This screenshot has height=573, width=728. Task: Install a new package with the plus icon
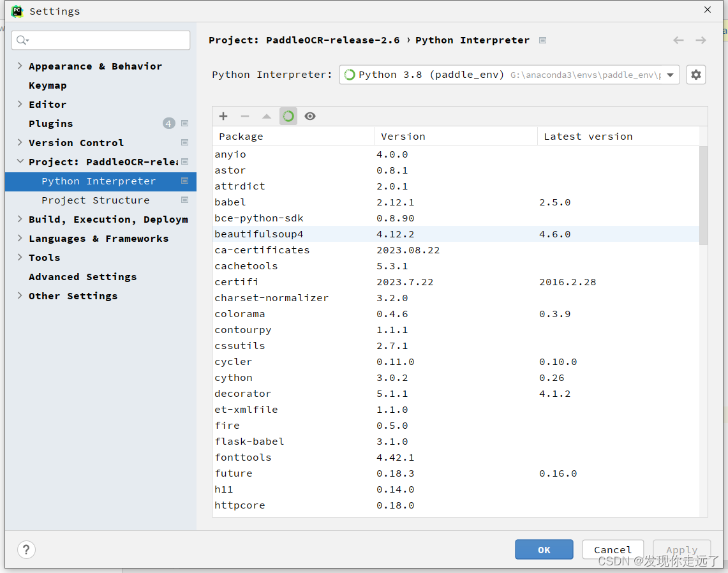coord(223,116)
